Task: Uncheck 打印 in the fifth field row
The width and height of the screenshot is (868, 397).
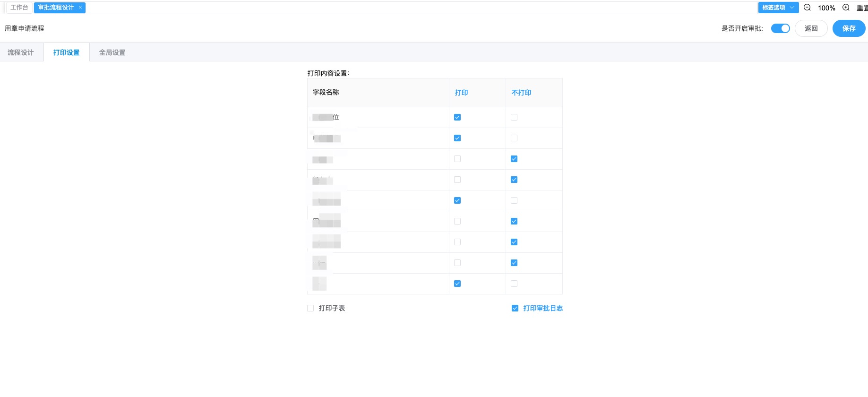Action: click(x=457, y=200)
